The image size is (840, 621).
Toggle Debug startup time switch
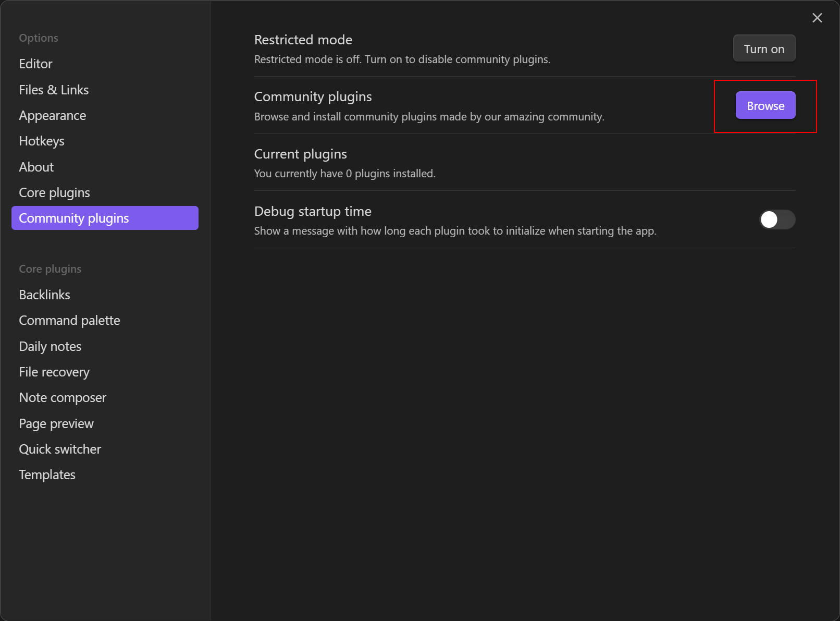[x=777, y=220]
